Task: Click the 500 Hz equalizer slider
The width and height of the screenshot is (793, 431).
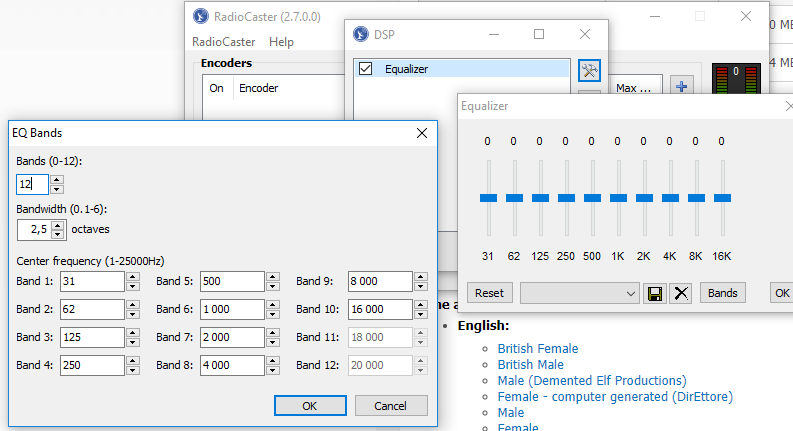Action: pos(592,198)
